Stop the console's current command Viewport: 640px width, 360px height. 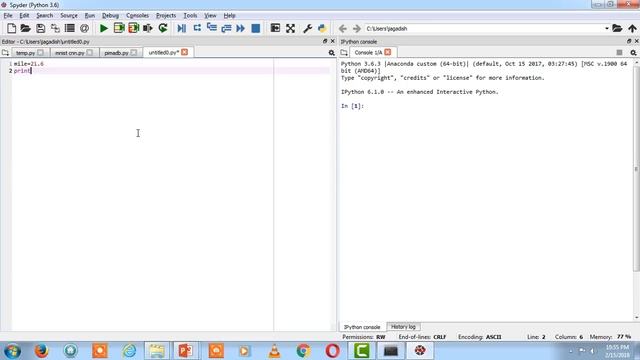[619, 53]
